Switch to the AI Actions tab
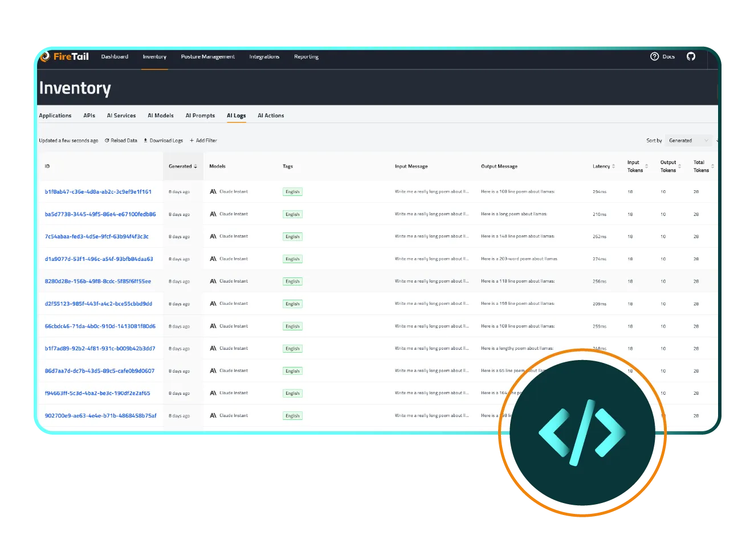 271,116
